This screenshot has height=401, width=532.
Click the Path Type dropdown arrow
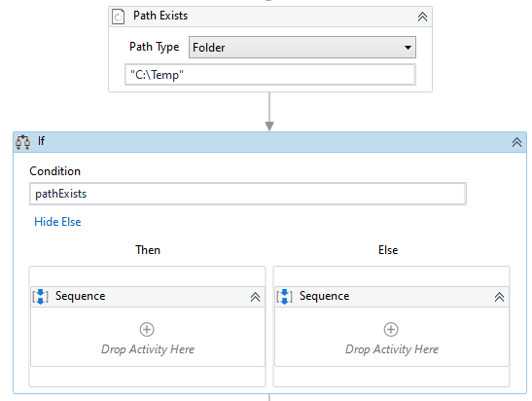coord(408,48)
